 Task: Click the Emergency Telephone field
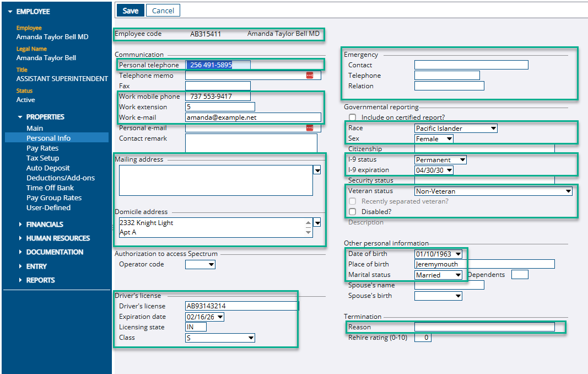(447, 76)
